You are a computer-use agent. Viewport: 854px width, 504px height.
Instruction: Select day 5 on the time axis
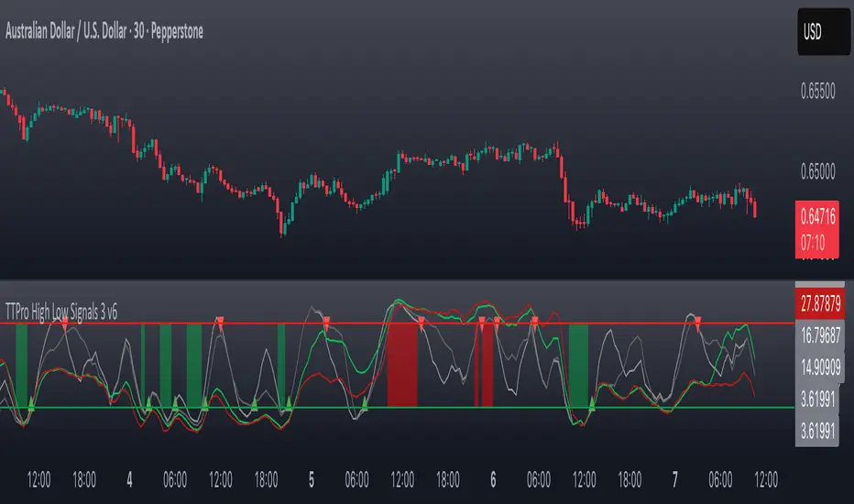[312, 477]
